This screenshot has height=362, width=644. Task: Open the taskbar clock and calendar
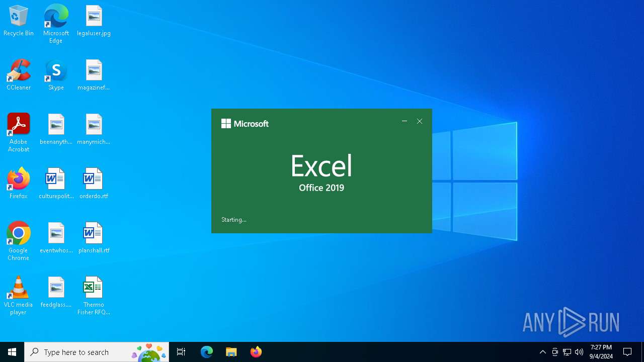tap(601, 352)
